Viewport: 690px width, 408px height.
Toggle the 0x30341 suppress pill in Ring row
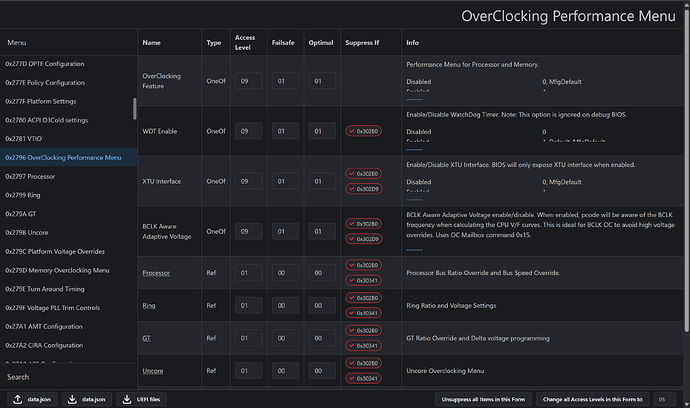pos(362,313)
